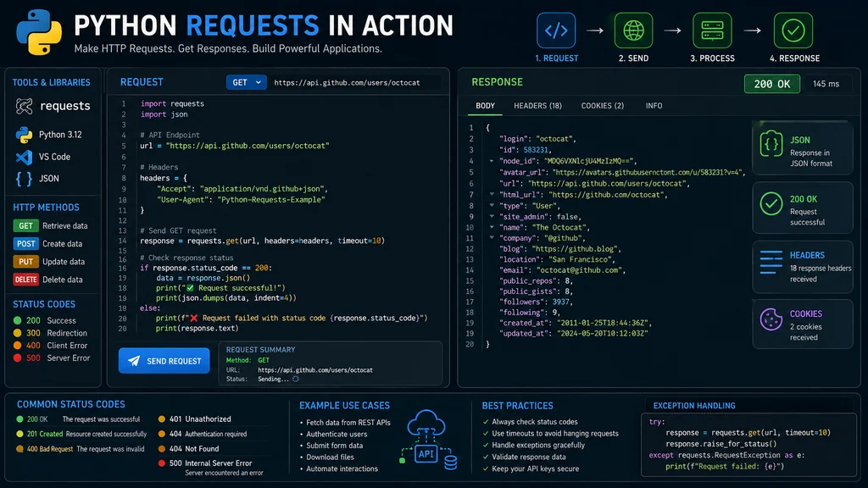The height and width of the screenshot is (488, 868).
Task: Click the JSON card braces icon
Action: pyautogui.click(x=771, y=144)
